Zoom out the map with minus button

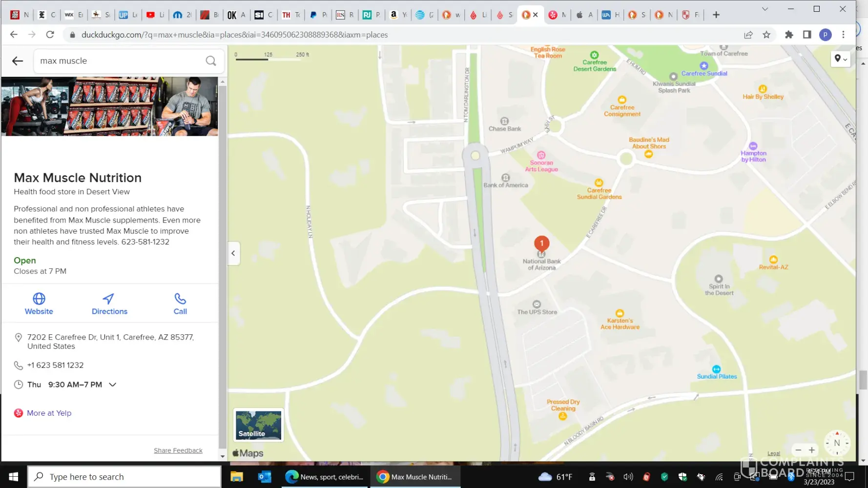(x=798, y=450)
